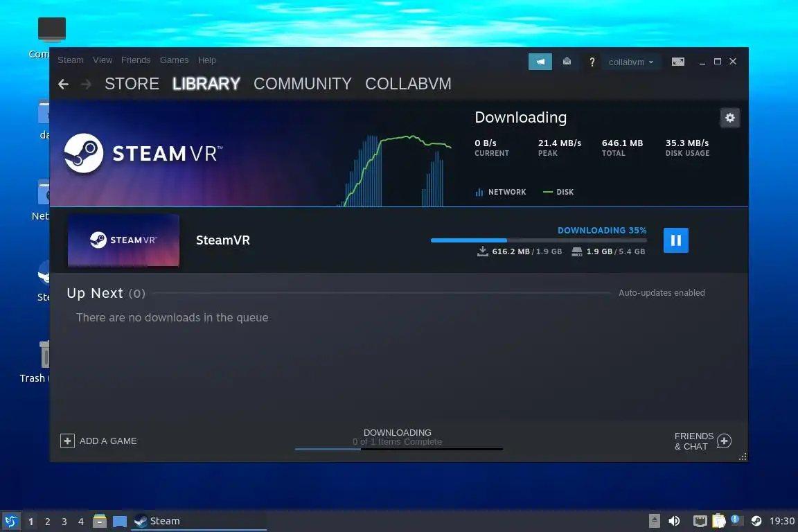Screen dimensions: 798x532
Task: Go to the STORE tab
Action: (132, 84)
